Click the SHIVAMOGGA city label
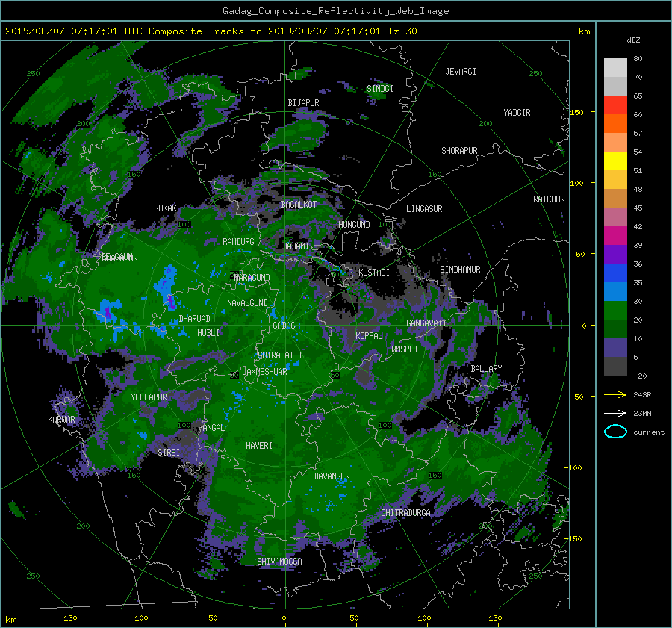The width and height of the screenshot is (672, 628). pos(279,562)
